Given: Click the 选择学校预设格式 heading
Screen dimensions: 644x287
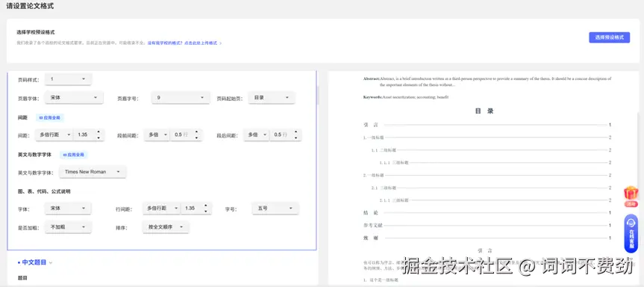Looking at the screenshot, I should 36,32.
